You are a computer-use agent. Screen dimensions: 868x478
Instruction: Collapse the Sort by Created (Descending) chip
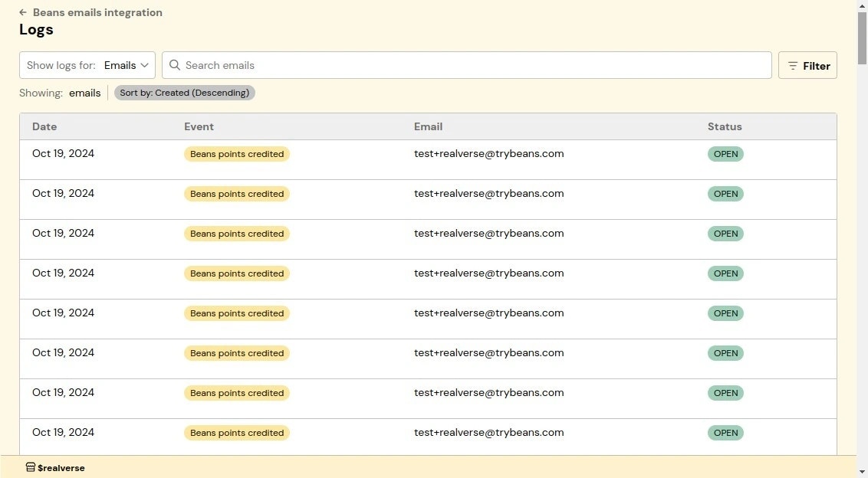(184, 92)
